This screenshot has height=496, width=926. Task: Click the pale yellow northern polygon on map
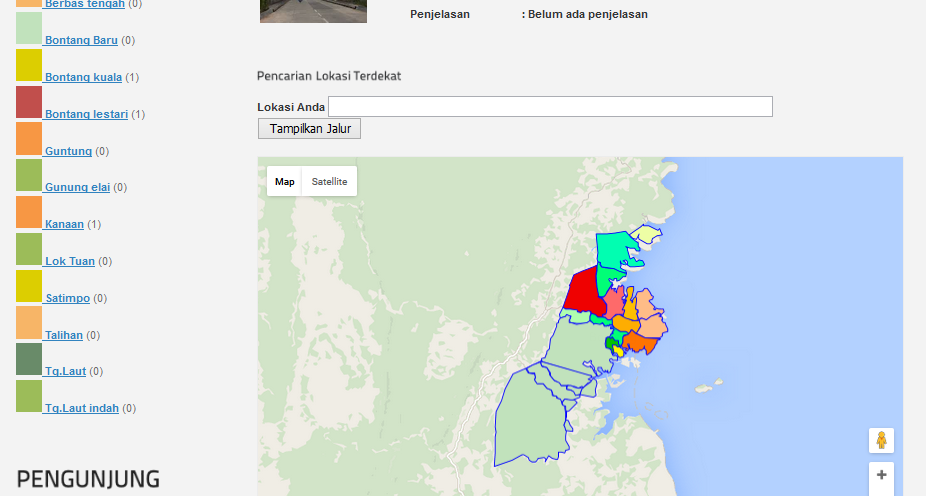tap(648, 234)
